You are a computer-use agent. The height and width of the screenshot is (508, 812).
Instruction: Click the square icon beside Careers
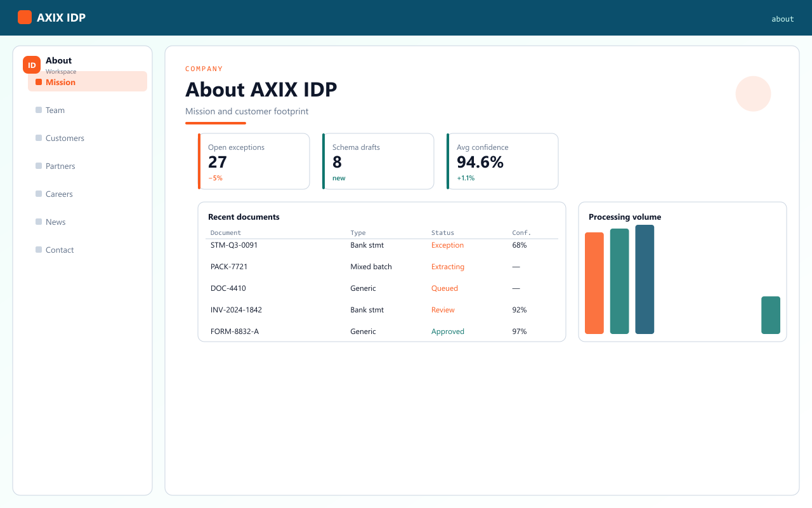coord(39,194)
